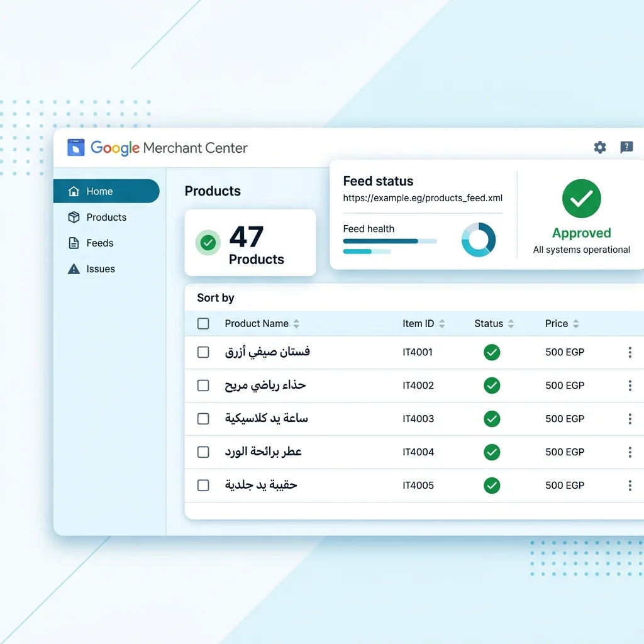Viewport: 644px width, 644px height.
Task: Open the products_feed.xml feed URL
Action: 423,198
